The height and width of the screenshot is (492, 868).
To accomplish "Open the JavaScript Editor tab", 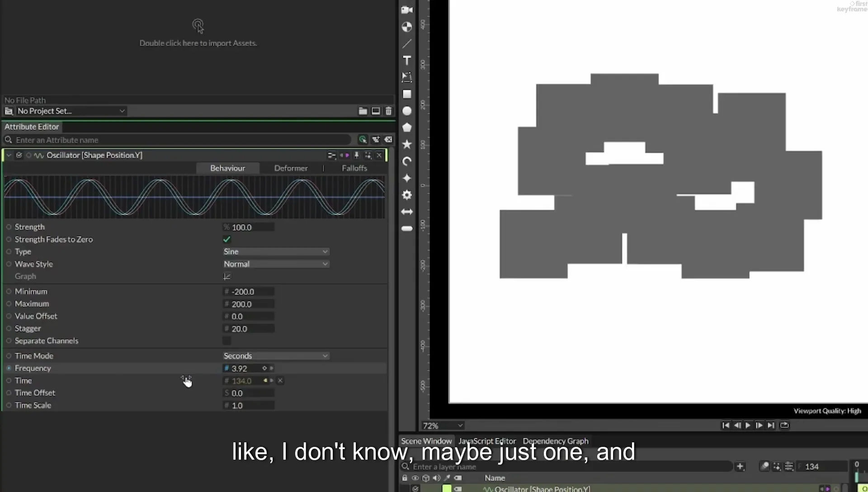I will 487,441.
